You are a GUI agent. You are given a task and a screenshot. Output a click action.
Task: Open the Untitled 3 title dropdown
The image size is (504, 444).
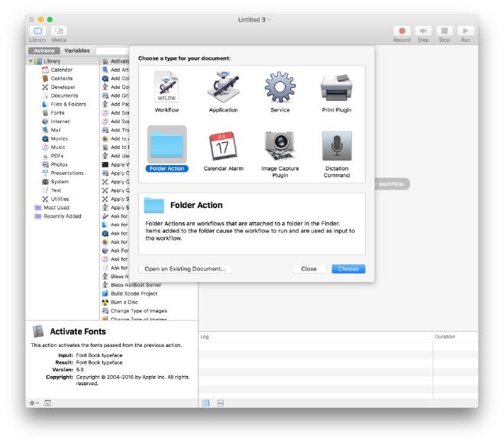tap(254, 20)
